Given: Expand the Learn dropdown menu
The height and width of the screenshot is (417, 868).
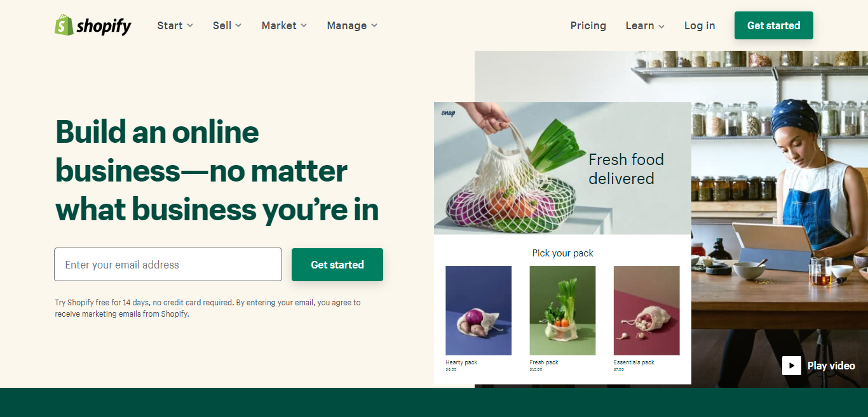Looking at the screenshot, I should pyautogui.click(x=645, y=25).
